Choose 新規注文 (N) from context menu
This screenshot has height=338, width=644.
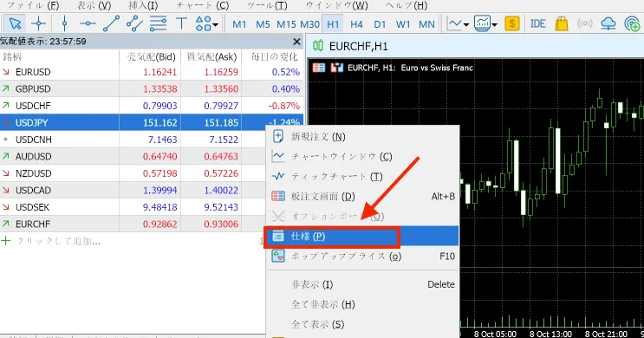(x=362, y=136)
